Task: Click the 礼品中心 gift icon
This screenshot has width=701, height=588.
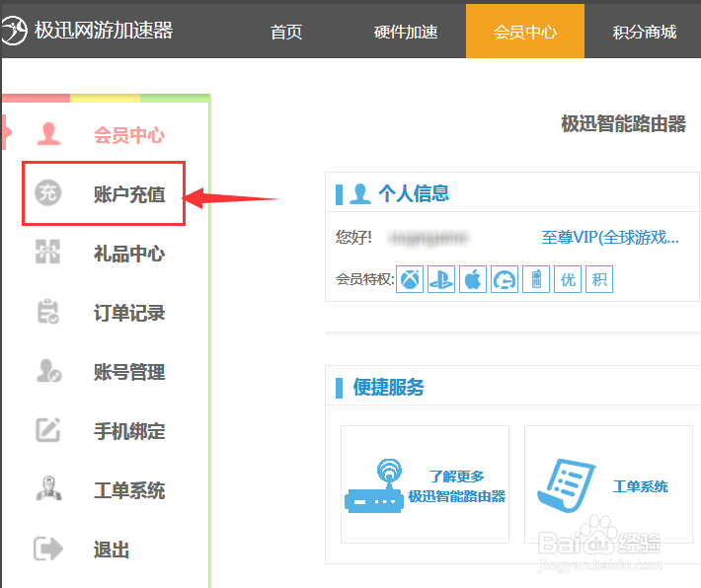Action: point(47,252)
